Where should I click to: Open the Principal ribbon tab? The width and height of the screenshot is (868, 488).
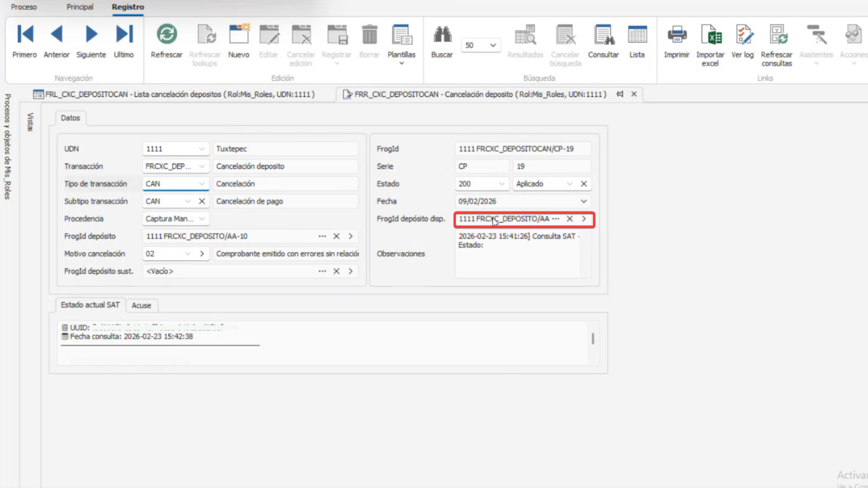pyautogui.click(x=80, y=7)
